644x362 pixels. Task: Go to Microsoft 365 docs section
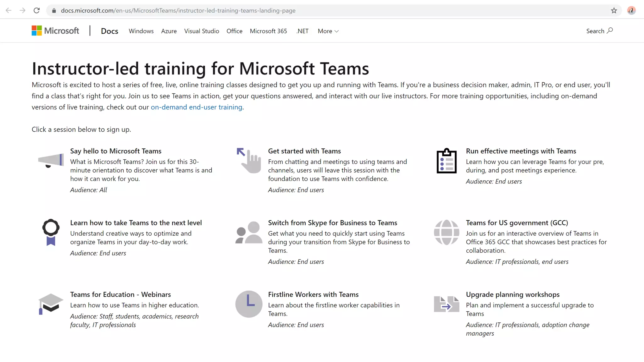268,31
